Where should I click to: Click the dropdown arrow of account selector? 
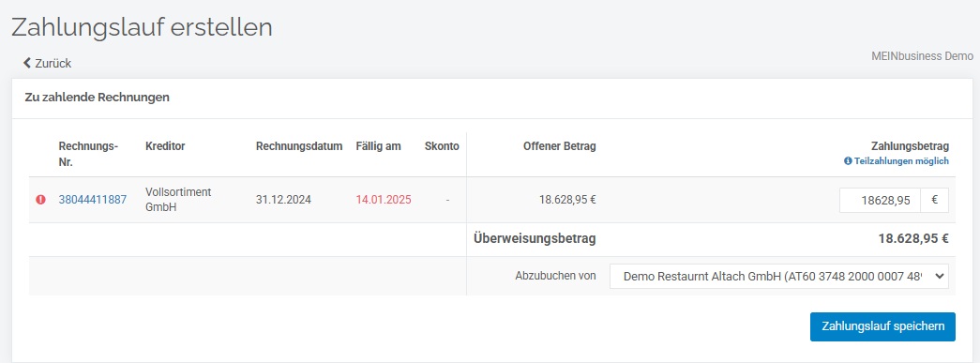pyautogui.click(x=938, y=276)
